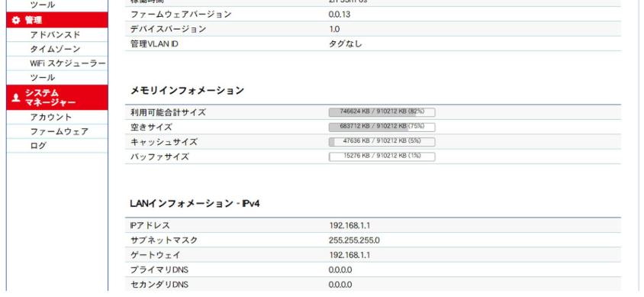Click the 空きサイズ 75% progress bar
Screen dimensions: 644x297
coord(382,127)
